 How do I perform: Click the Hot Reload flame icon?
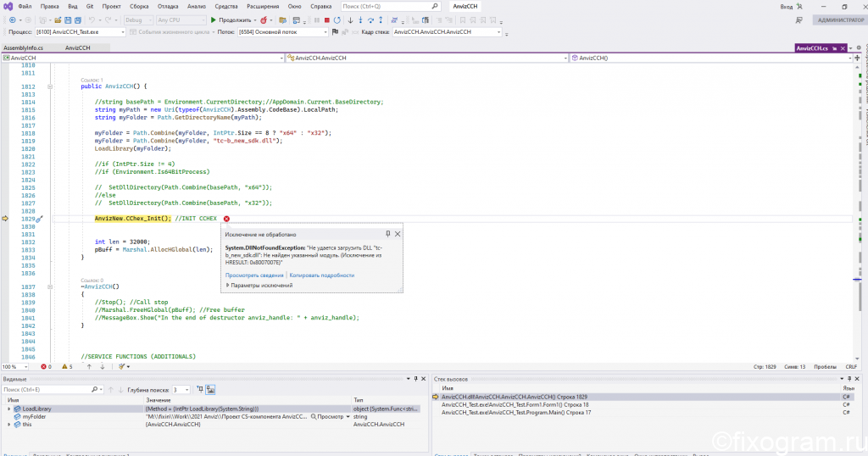point(264,20)
